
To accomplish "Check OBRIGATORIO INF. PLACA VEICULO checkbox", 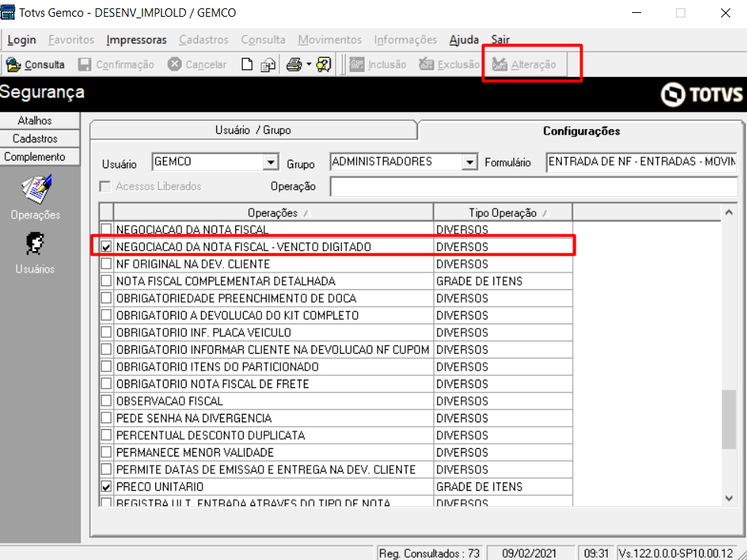I will 107,332.
